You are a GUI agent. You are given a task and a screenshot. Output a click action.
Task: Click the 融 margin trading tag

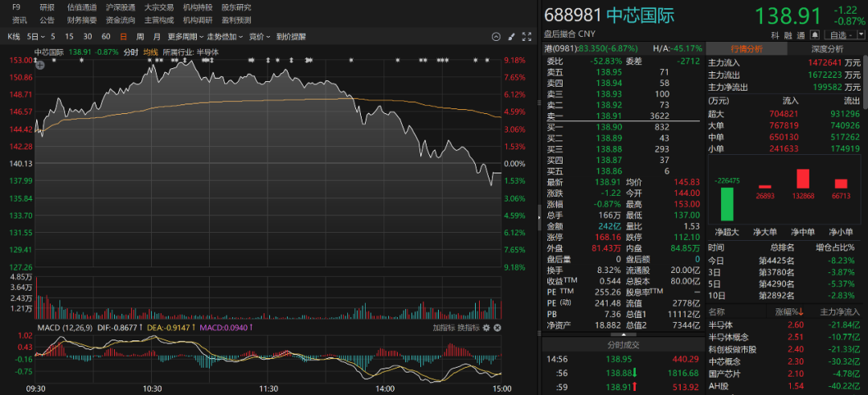click(788, 35)
